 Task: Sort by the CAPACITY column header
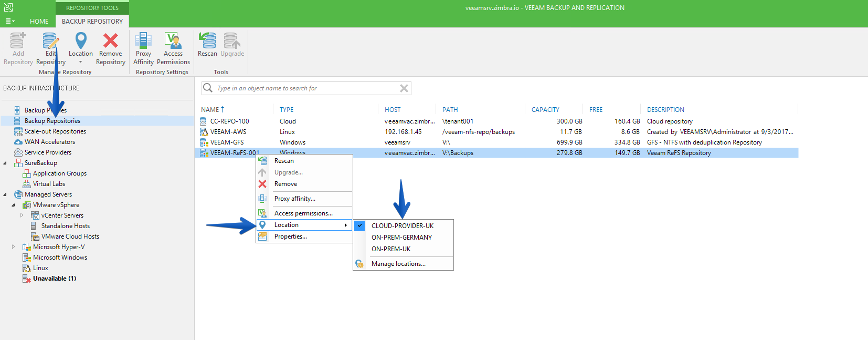[545, 110]
